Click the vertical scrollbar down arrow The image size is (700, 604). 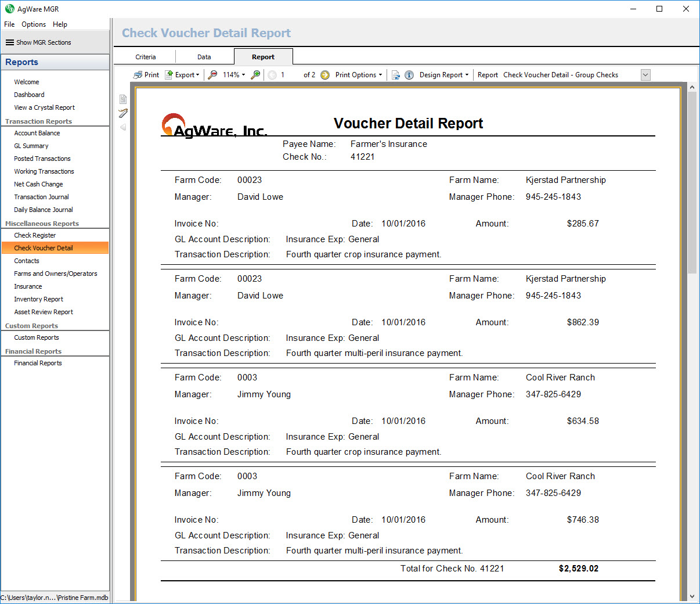[692, 596]
